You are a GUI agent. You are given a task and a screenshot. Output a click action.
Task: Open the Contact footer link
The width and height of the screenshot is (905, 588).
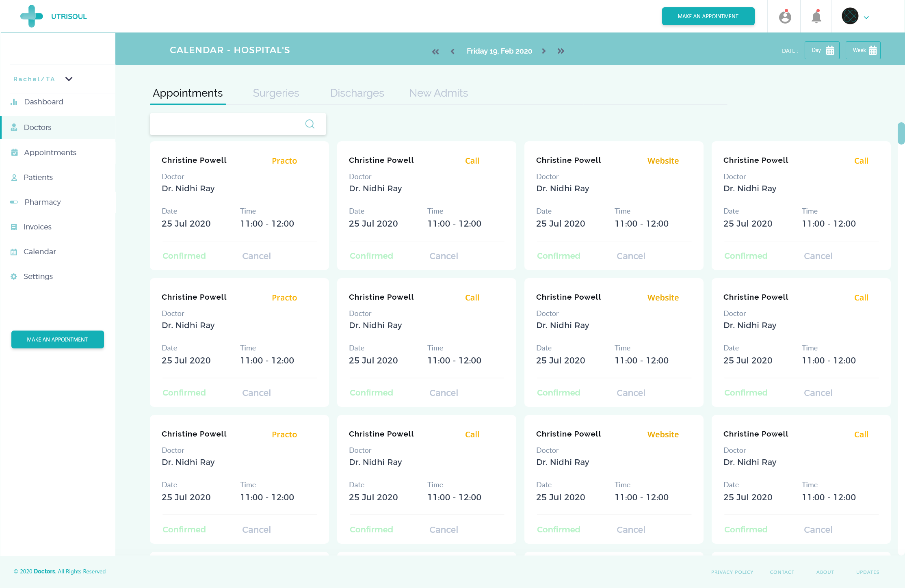point(782,572)
